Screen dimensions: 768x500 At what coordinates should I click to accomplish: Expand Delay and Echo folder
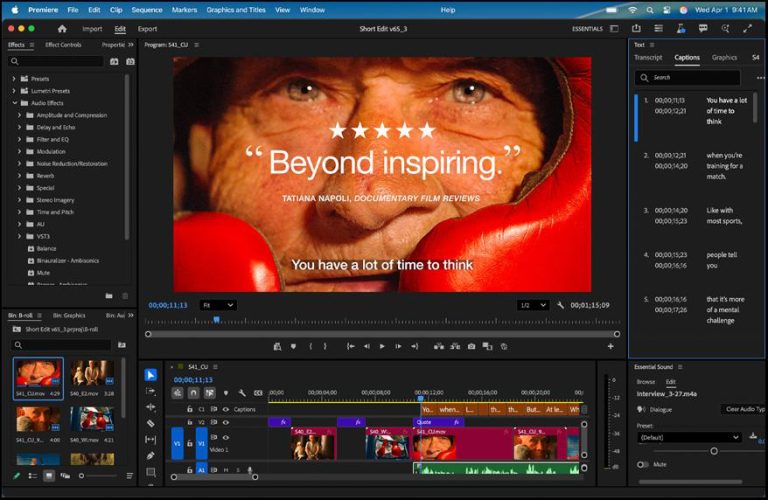pos(20,127)
